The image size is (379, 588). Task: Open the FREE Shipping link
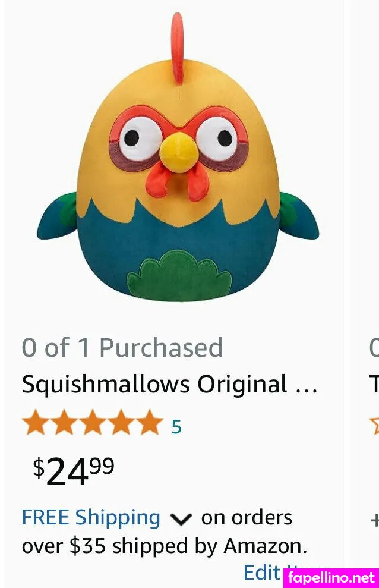[x=91, y=518]
